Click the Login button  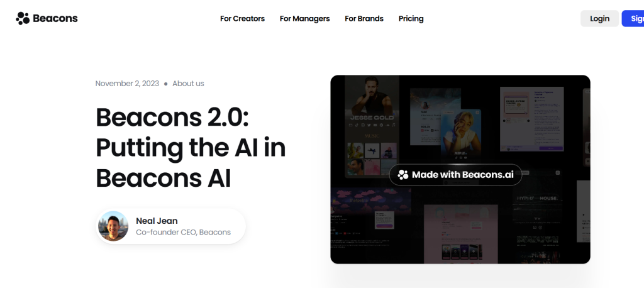599,18
